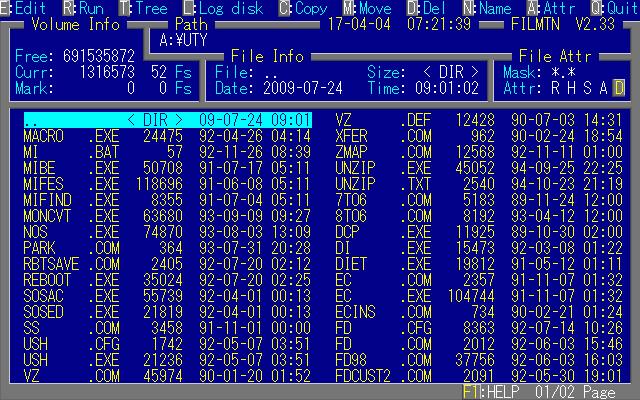Select the DI .EXE file row
Image resolution: width=640 pixels, height=400 pixels.
click(x=480, y=248)
